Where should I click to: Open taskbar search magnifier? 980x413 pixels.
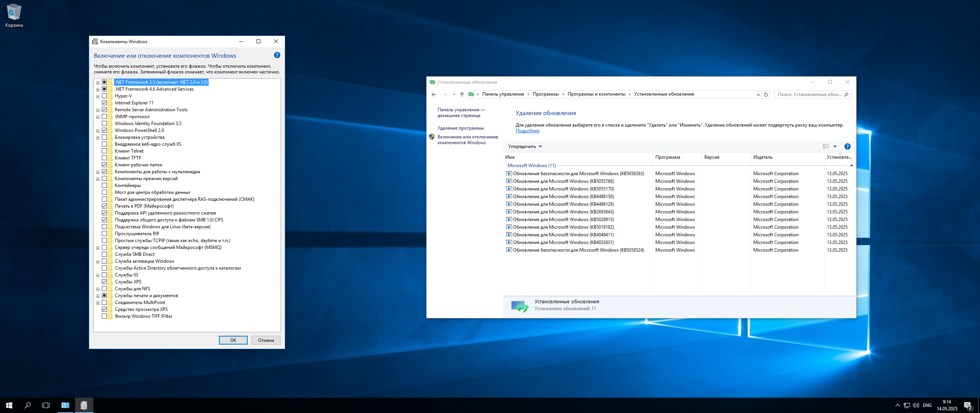[x=28, y=405]
